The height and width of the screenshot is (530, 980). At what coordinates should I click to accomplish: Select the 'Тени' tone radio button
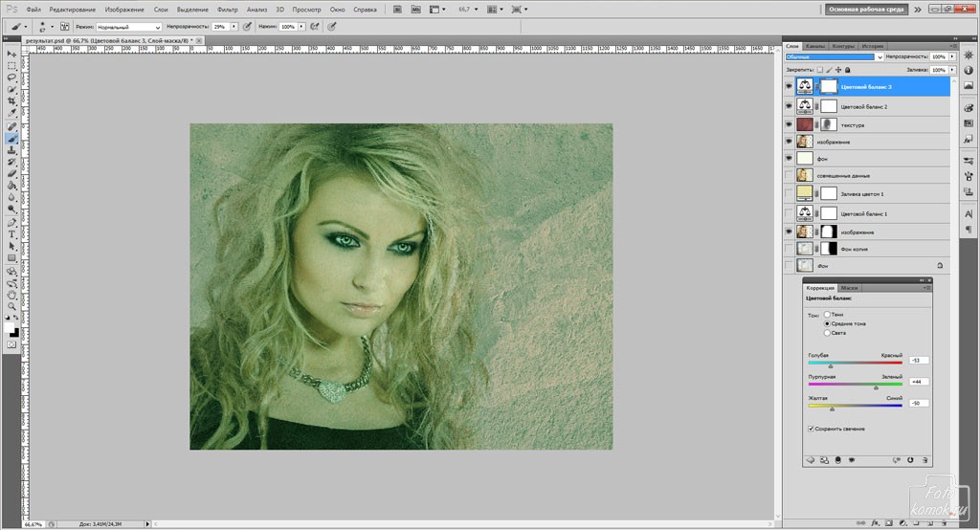[827, 315]
